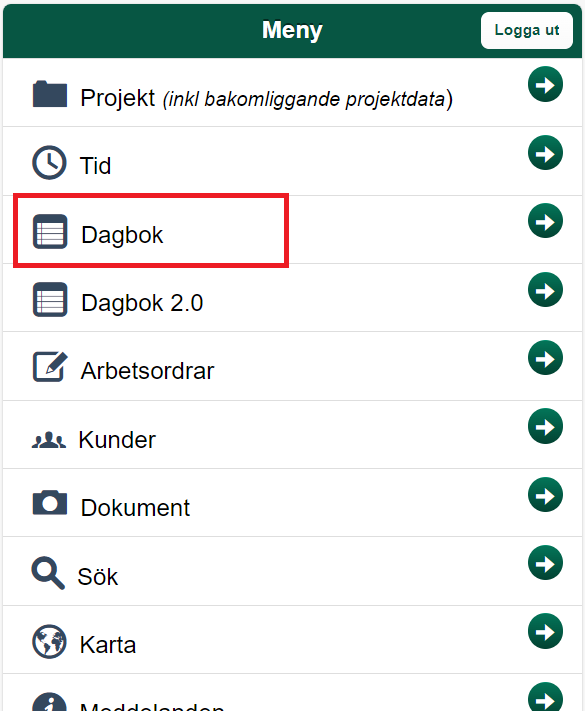Click the green arrow beside Karta
The width and height of the screenshot is (585, 711).
[x=546, y=631]
